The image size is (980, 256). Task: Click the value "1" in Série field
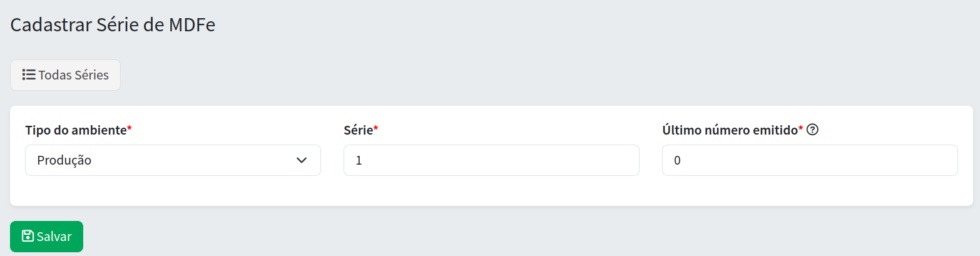coord(359,160)
